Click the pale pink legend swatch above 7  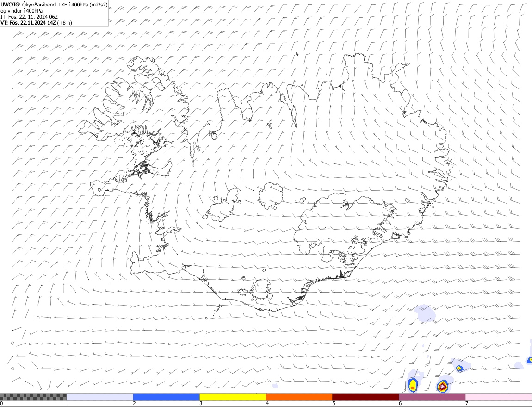click(499, 397)
